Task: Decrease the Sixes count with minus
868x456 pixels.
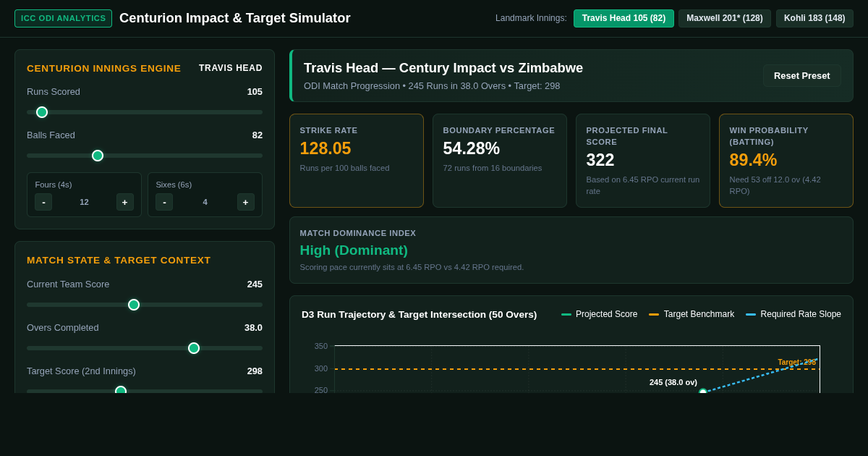Action: 164,202
